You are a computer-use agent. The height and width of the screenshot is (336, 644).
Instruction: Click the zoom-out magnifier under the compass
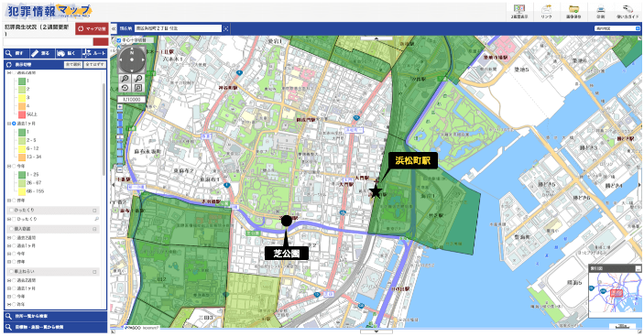point(139,79)
